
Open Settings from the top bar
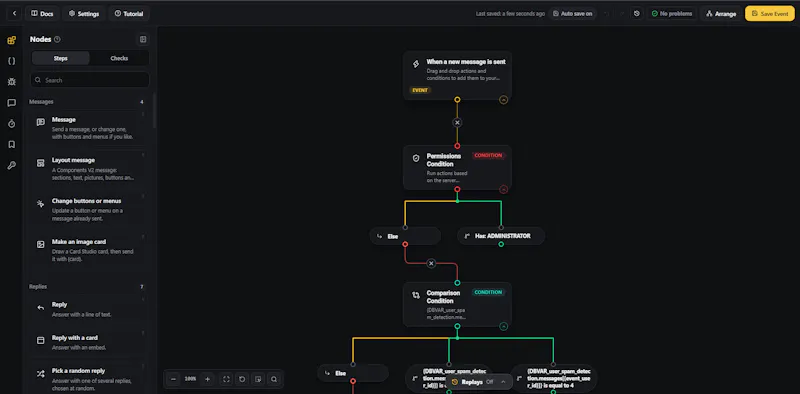pyautogui.click(x=84, y=14)
